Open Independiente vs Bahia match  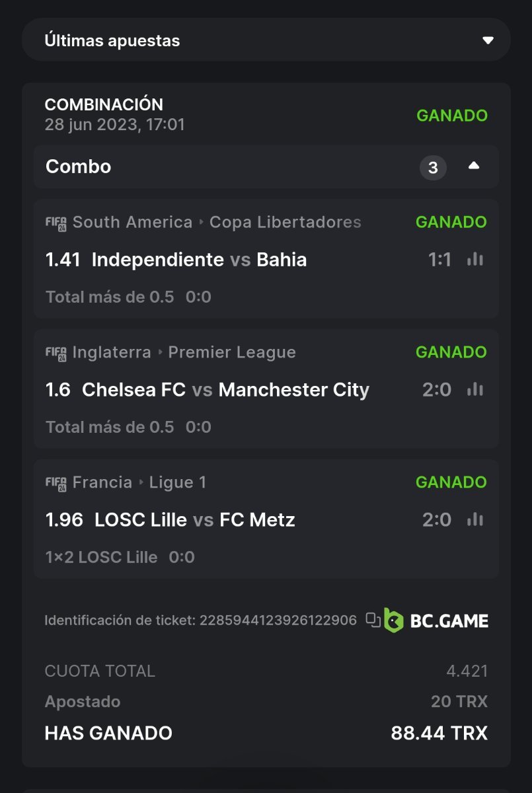pos(199,260)
